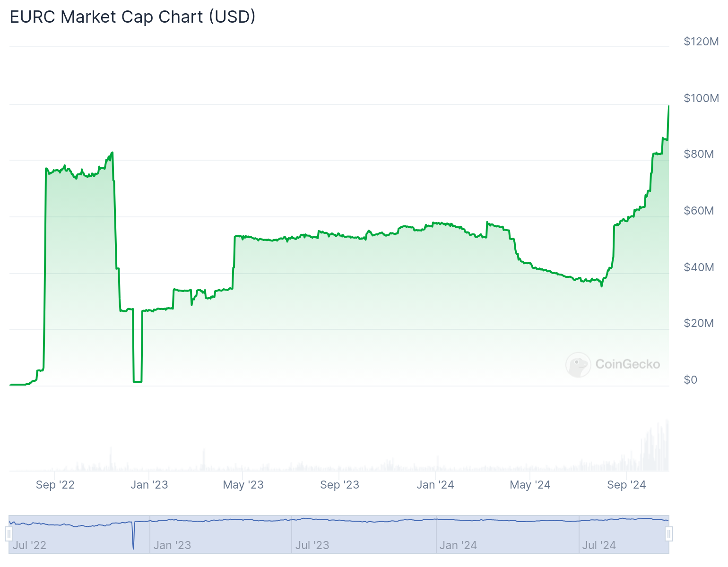Click the CoinGecko gecko logo icon
This screenshot has width=728, height=567.
578,364
